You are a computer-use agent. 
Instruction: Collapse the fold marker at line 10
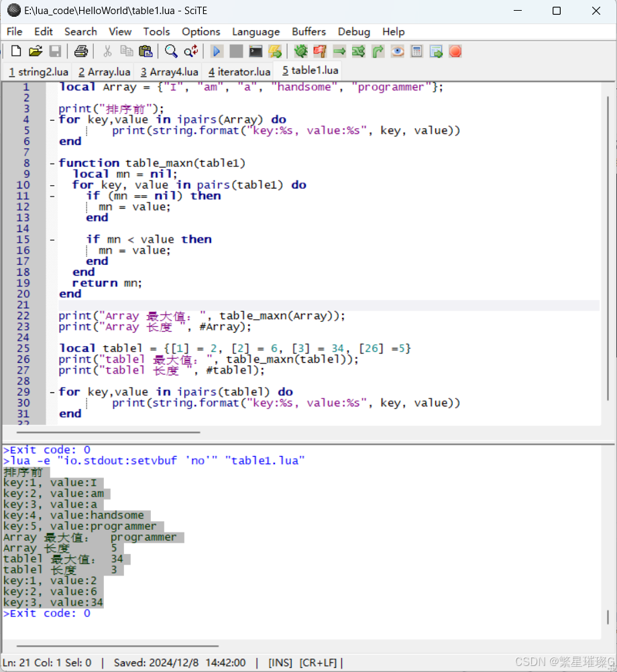click(x=52, y=185)
